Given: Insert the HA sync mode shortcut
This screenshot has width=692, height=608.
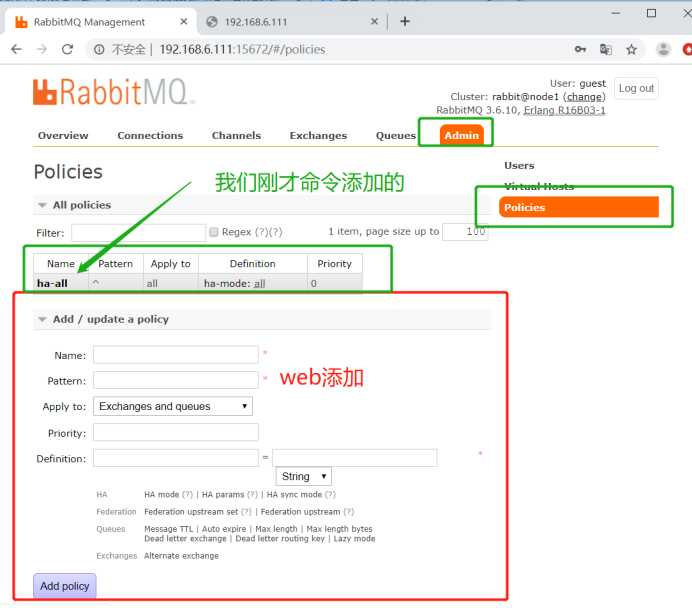Looking at the screenshot, I should point(294,495).
